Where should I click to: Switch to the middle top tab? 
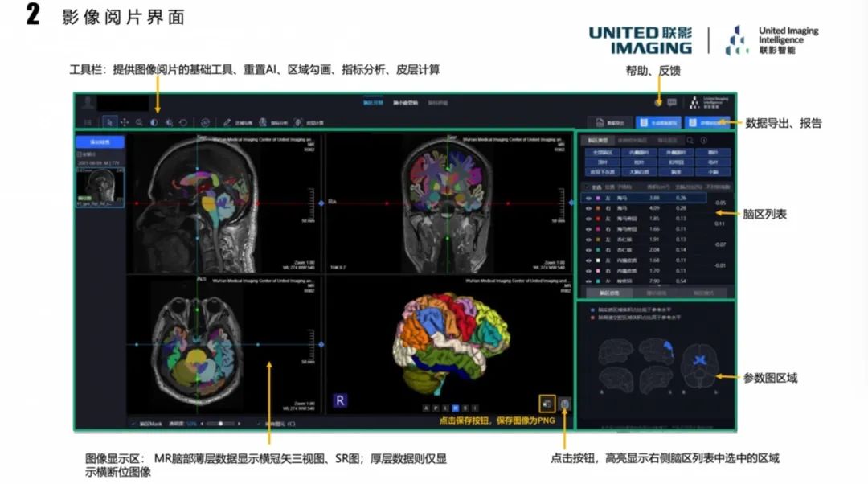click(405, 102)
